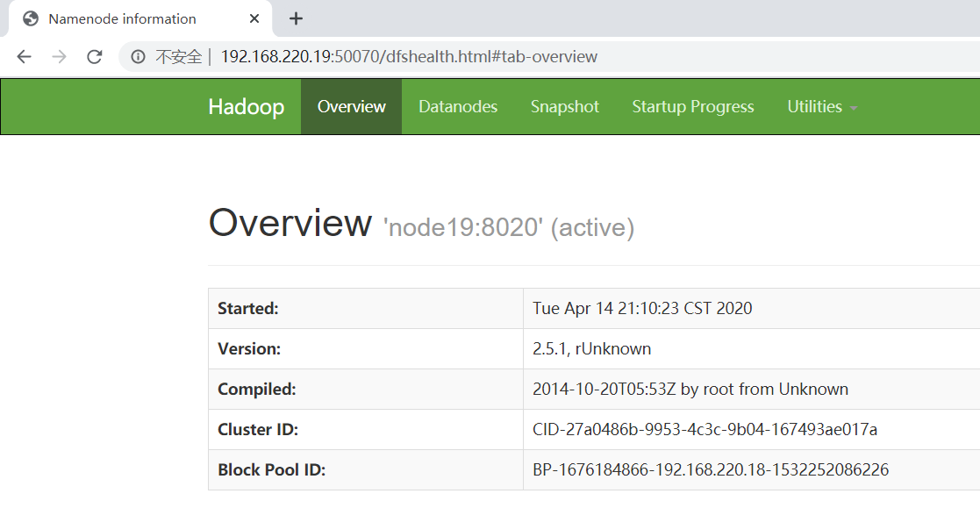Close the Namenode information tab
Image resolution: width=980 pixels, height=508 pixels.
254,18
